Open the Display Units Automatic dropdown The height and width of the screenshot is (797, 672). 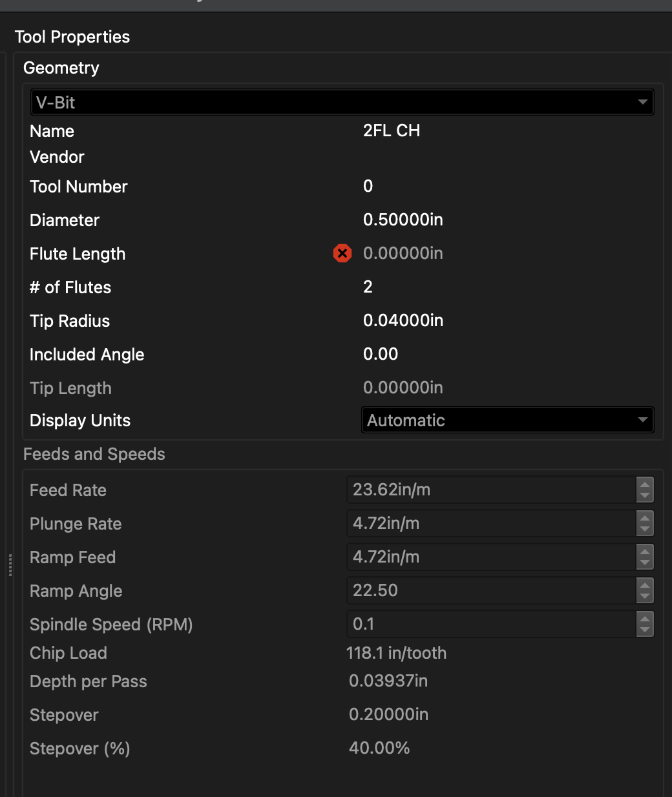coord(507,420)
